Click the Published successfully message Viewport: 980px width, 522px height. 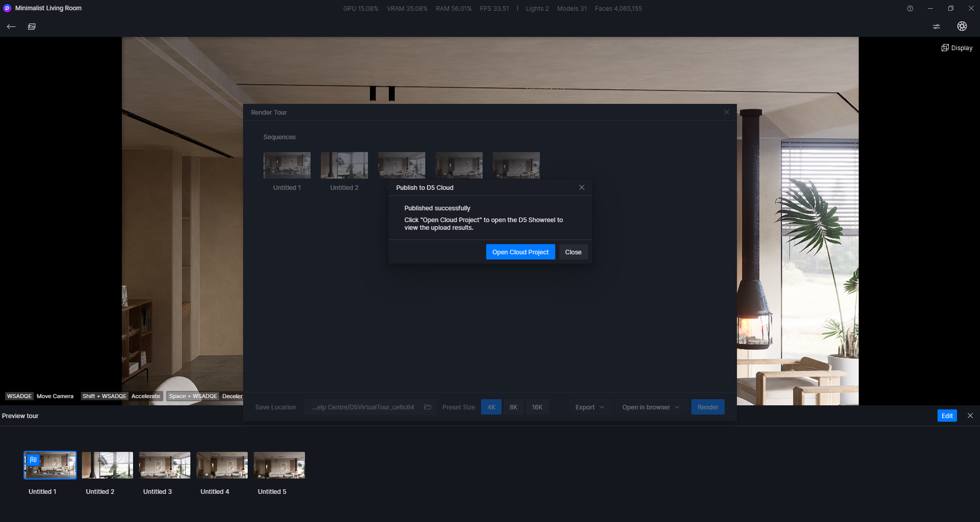pyautogui.click(x=437, y=208)
